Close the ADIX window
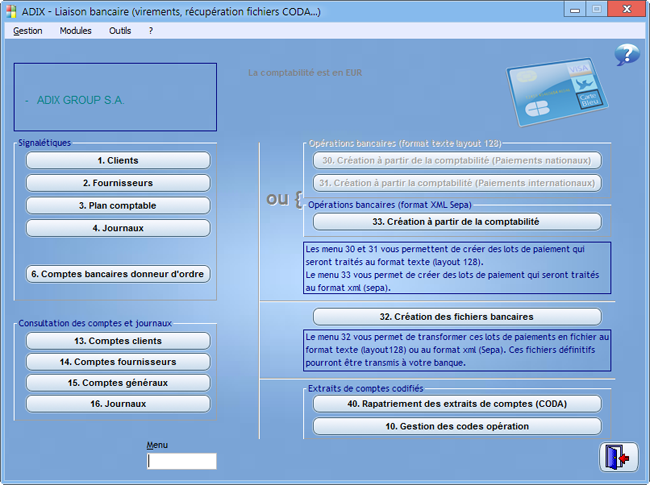This screenshot has width=650, height=485. (x=627, y=9)
